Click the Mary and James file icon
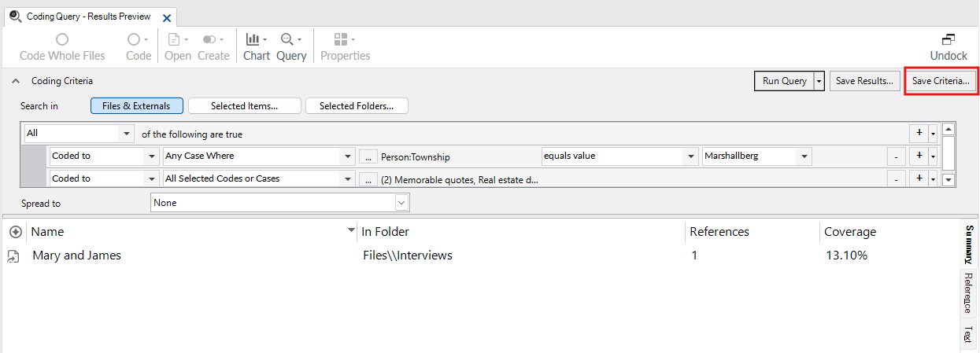The image size is (980, 353). [x=13, y=256]
